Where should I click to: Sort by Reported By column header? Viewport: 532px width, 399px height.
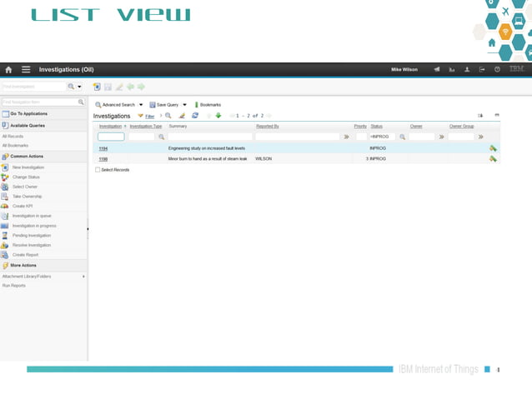[x=268, y=127]
